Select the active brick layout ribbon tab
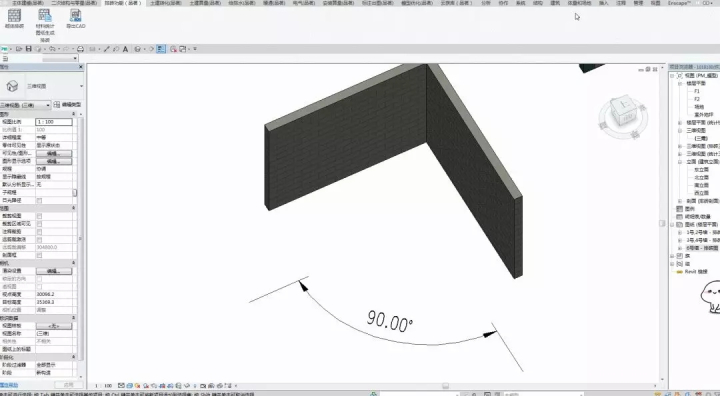Image resolution: width=720 pixels, height=396 pixels. click(x=122, y=3)
